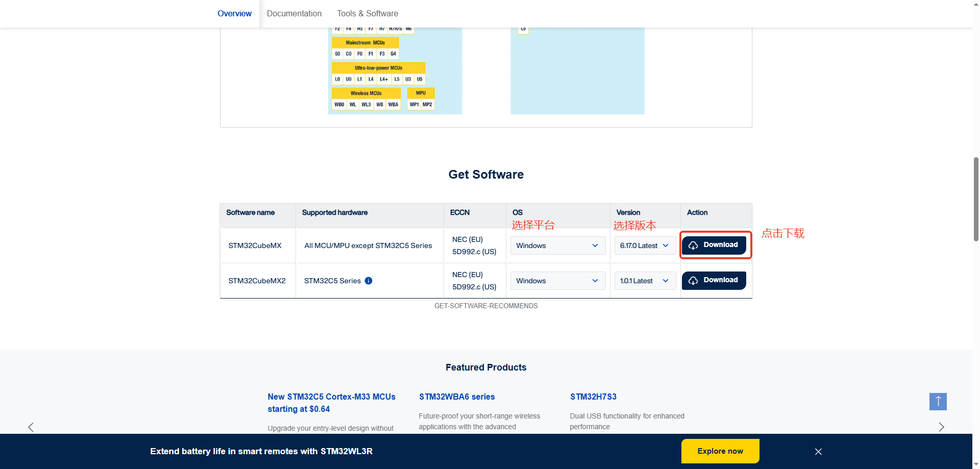Download STM32CubeMX2 software

click(x=714, y=280)
